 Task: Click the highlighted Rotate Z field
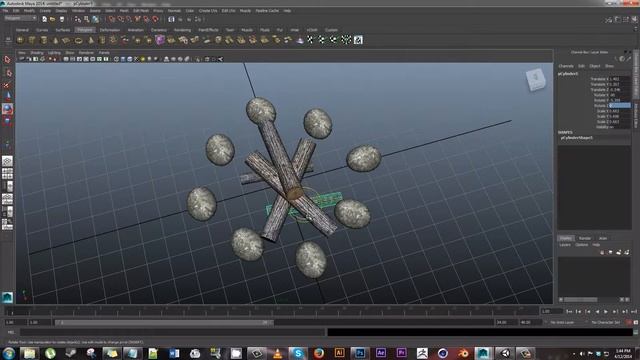coord(620,105)
